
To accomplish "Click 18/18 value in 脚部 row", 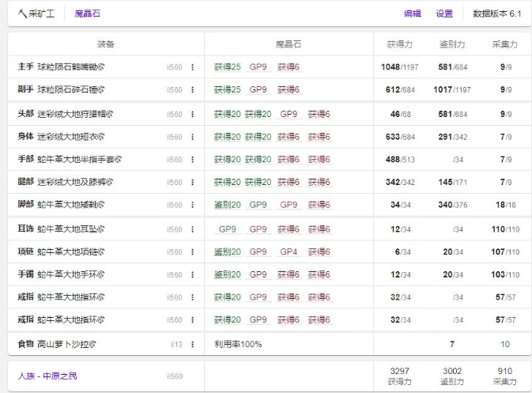I will [x=506, y=205].
